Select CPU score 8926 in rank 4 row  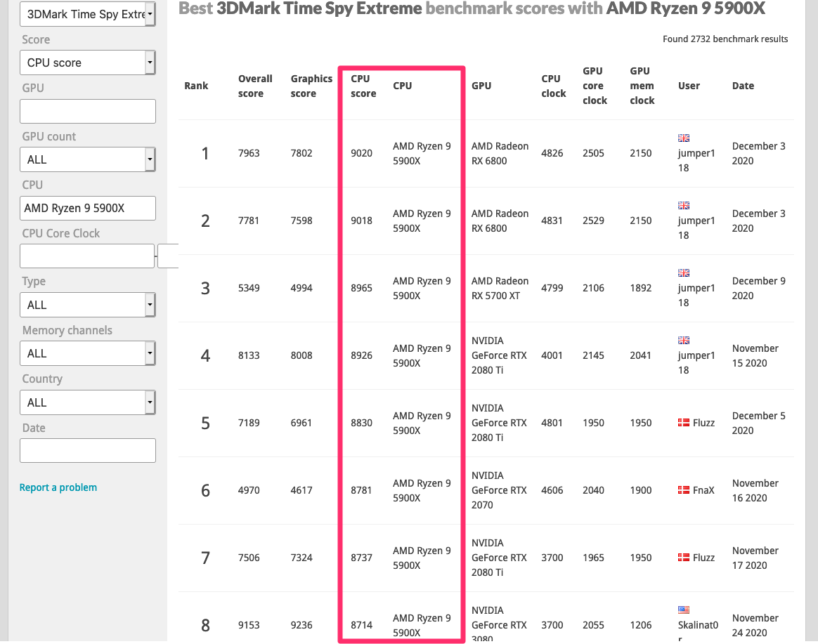[361, 355]
